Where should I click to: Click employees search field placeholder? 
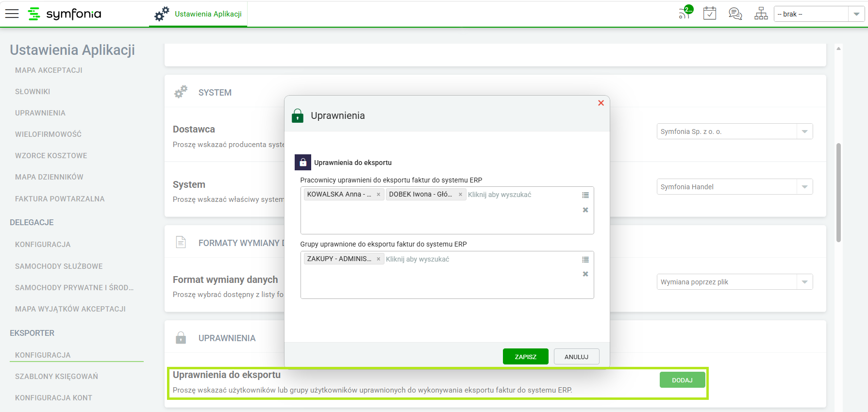click(500, 195)
